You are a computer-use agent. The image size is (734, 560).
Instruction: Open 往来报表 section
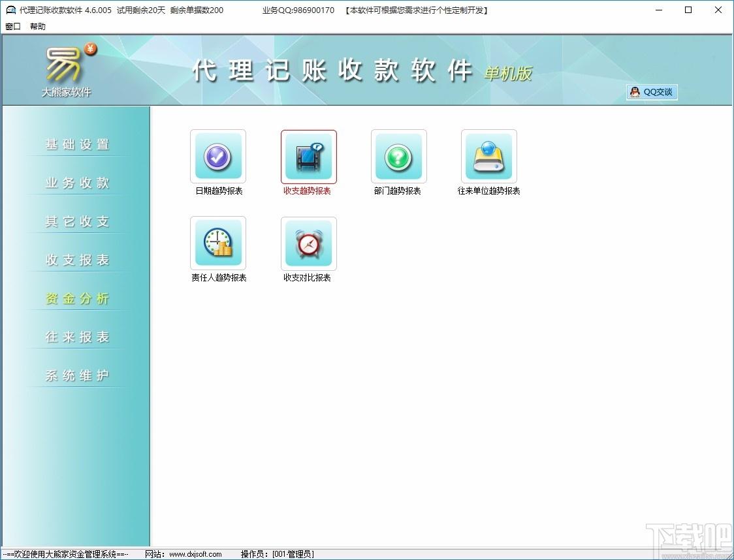pos(77,337)
